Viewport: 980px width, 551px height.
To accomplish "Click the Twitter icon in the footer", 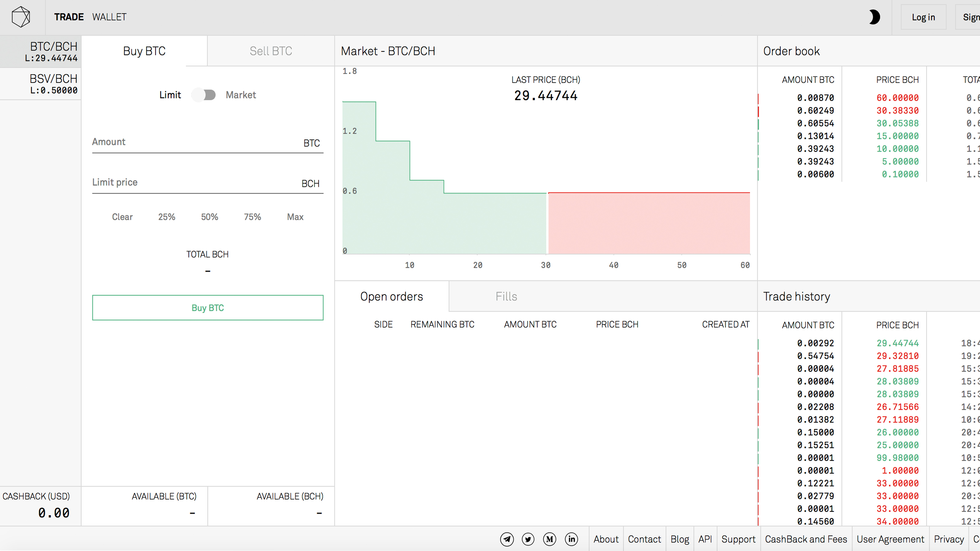I will (528, 539).
